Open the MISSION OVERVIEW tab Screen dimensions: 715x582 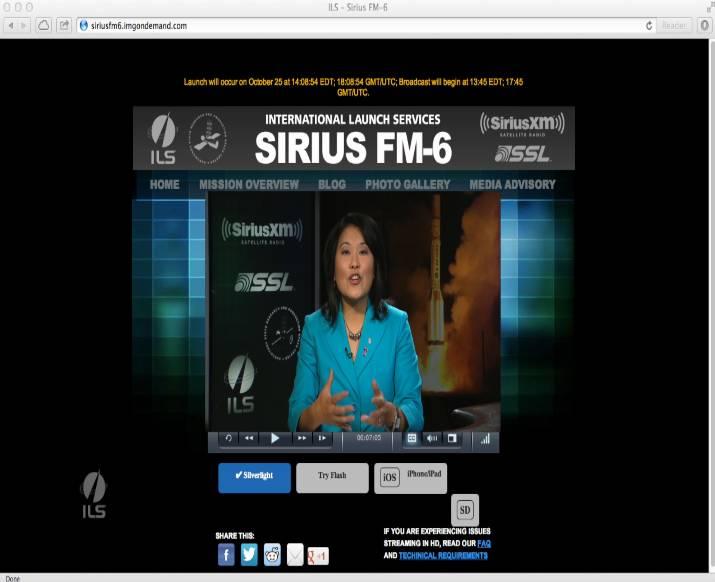(249, 185)
